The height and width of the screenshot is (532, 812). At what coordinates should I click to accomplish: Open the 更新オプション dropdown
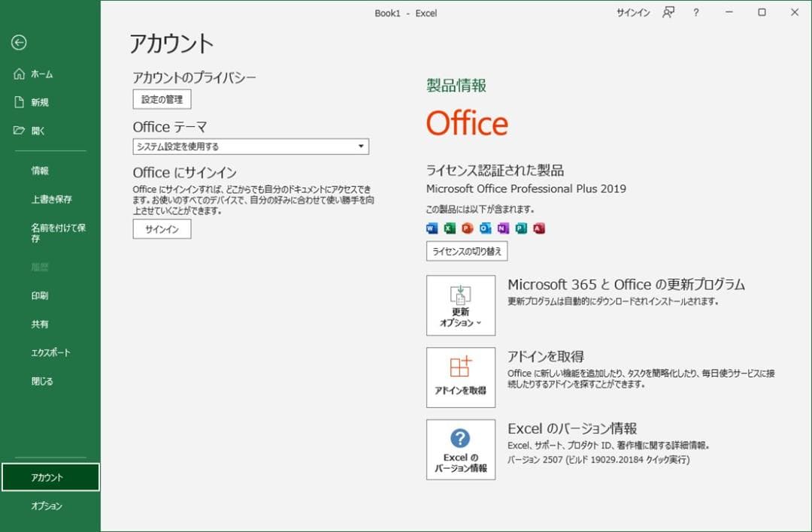[460, 305]
